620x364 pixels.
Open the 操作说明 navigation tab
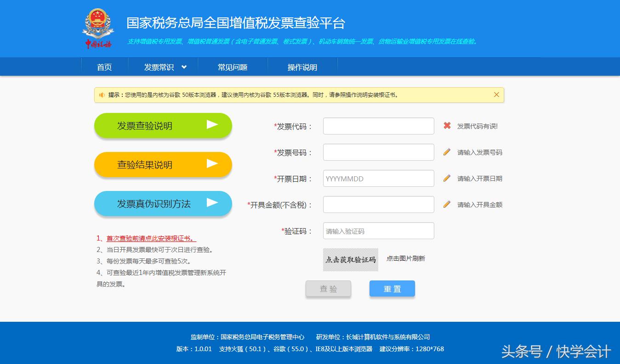tap(301, 67)
